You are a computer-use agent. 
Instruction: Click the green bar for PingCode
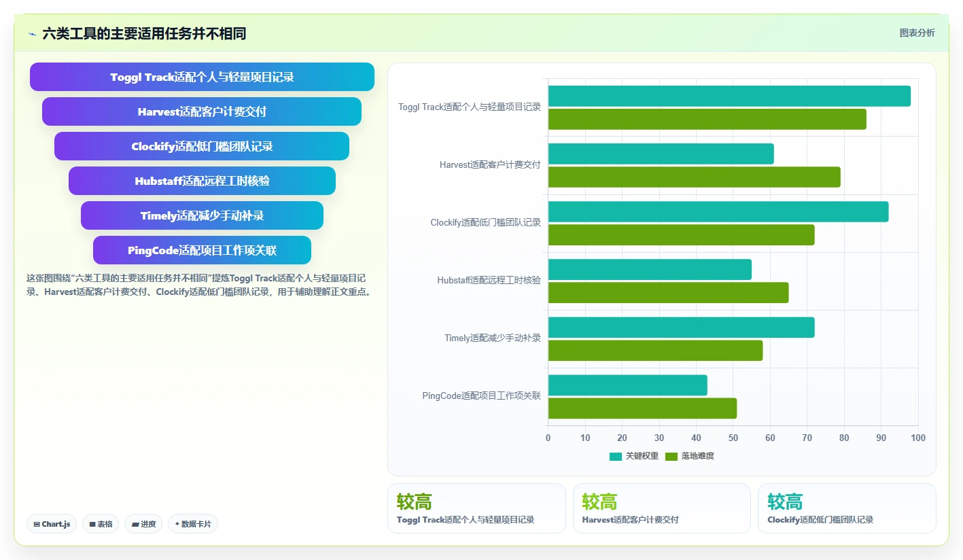click(643, 408)
